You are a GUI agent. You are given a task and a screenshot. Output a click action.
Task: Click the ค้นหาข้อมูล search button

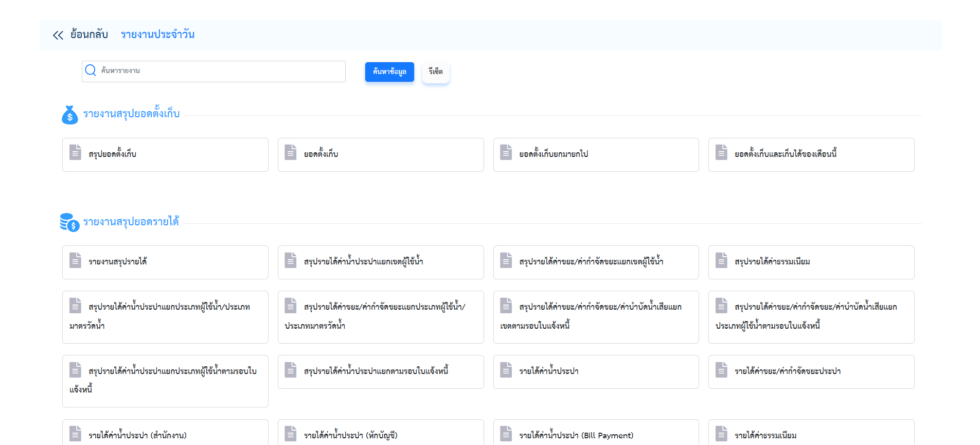point(389,72)
